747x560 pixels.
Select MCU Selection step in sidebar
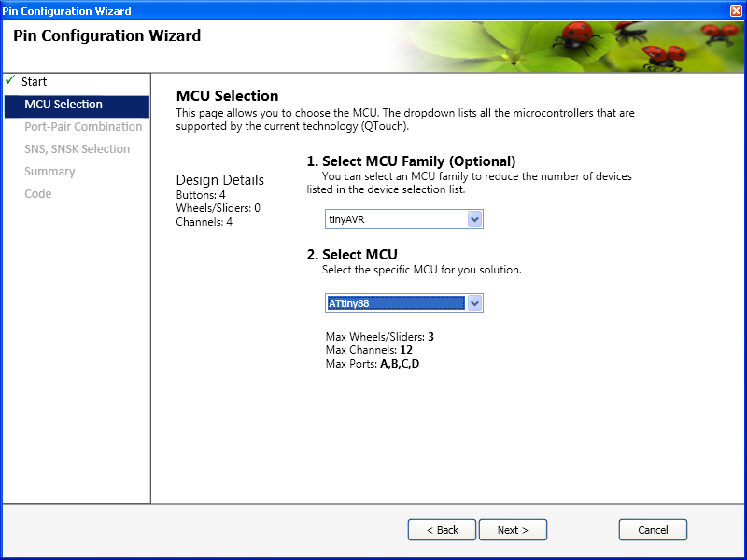(x=77, y=105)
